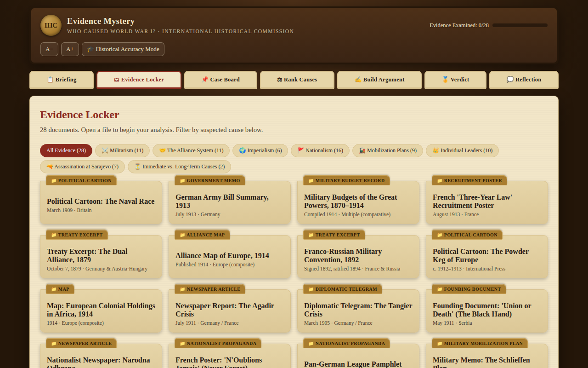Viewport: 588px width, 368px height.
Task: Open Political Cartoon: The Naval Race file
Action: pos(101,202)
